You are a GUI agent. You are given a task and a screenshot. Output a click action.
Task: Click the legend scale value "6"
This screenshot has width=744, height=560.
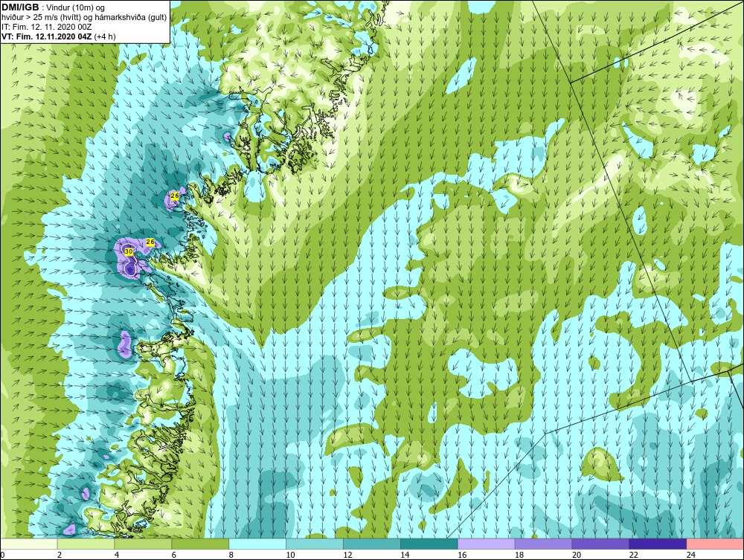173,555
